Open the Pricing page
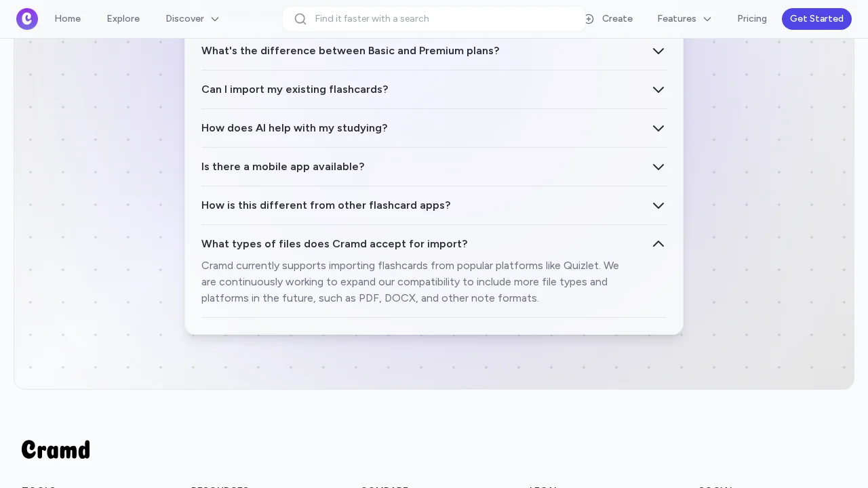Viewport: 868px width, 488px height. (751, 19)
